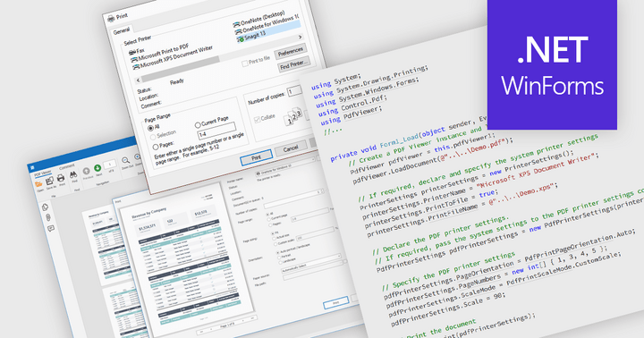
Task: Switch to the Comment ribbon tab
Action: tap(66, 166)
